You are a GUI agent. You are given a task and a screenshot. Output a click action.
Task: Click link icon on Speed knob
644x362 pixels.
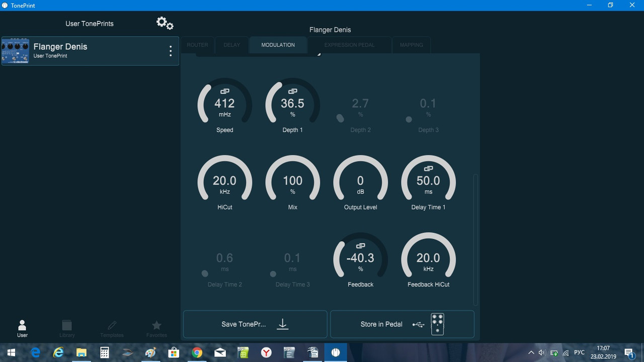pyautogui.click(x=224, y=92)
